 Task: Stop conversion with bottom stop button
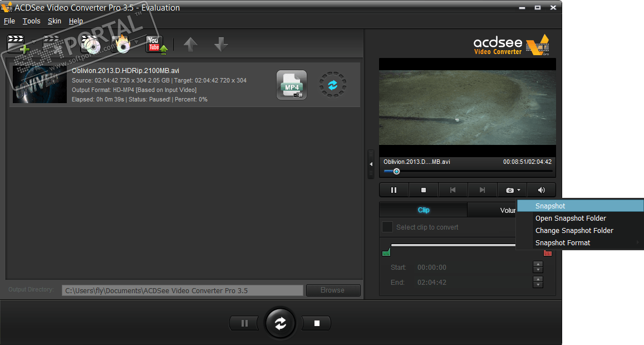pos(316,323)
